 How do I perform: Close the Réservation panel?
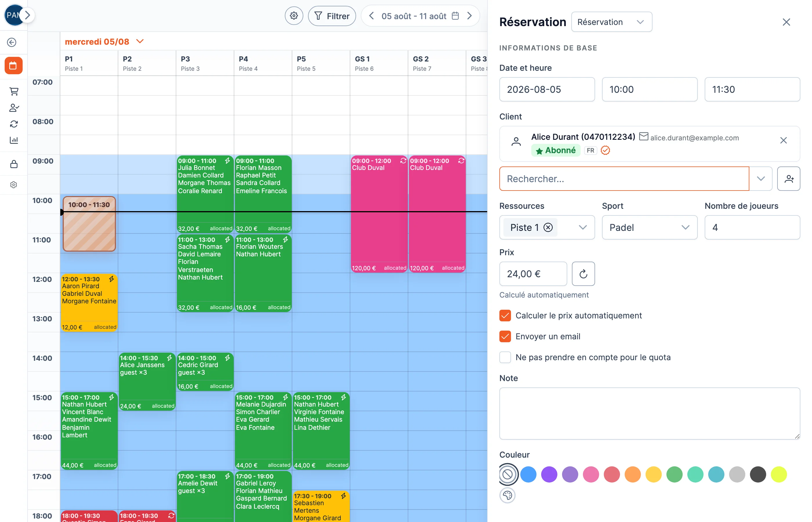point(786,22)
